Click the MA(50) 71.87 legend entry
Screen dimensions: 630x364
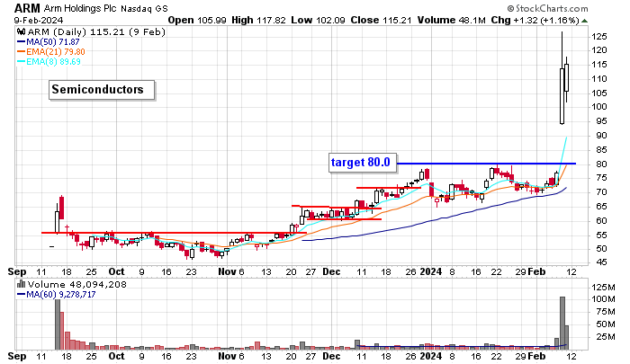[49, 41]
